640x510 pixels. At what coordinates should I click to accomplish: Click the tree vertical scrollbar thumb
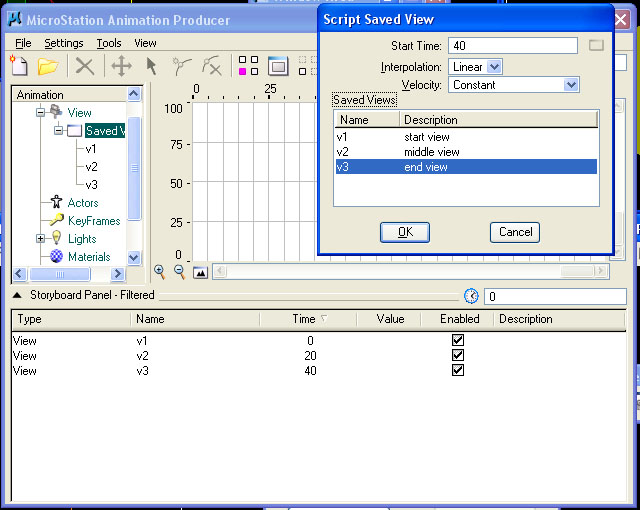coord(134,168)
